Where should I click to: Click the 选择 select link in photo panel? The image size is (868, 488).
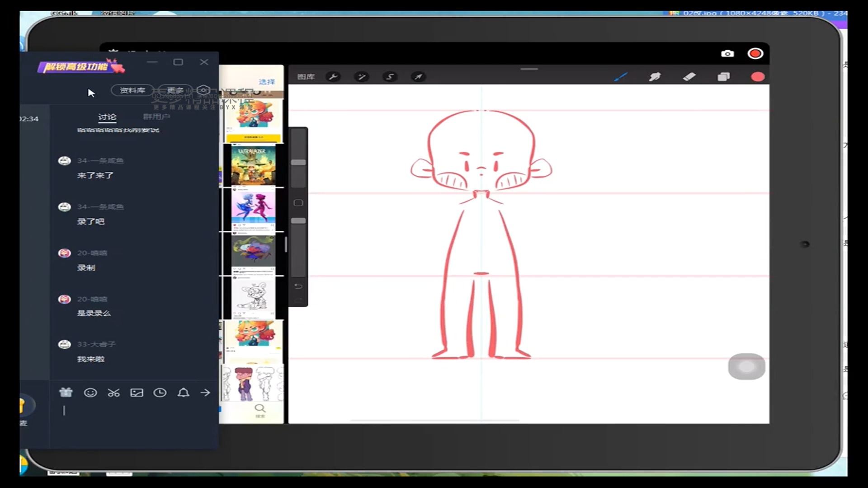(267, 82)
